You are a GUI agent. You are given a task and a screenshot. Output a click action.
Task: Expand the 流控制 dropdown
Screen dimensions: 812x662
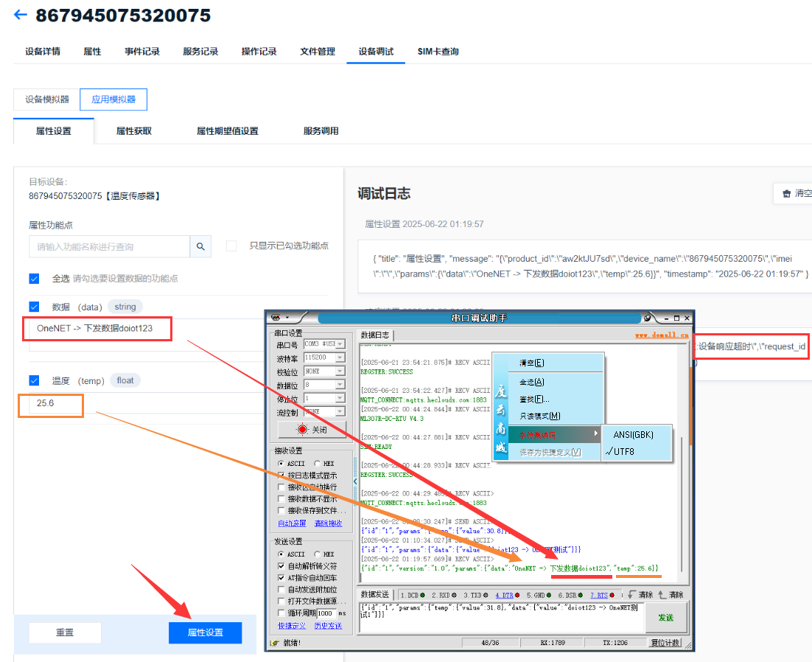tap(340, 411)
